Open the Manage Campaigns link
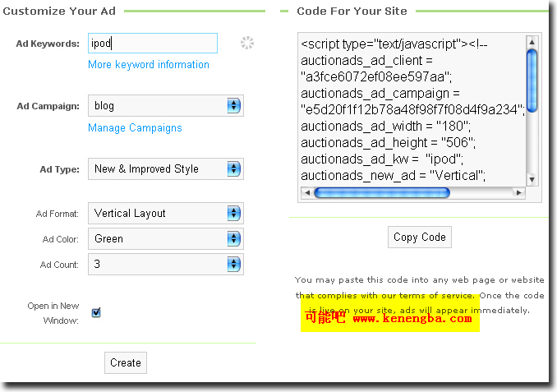This screenshot has height=392, width=557. 135,127
